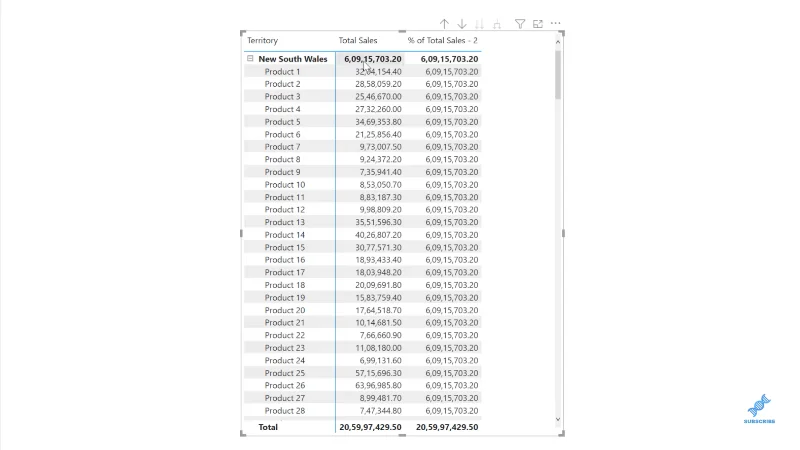Select the Product 11 row label

285,197
